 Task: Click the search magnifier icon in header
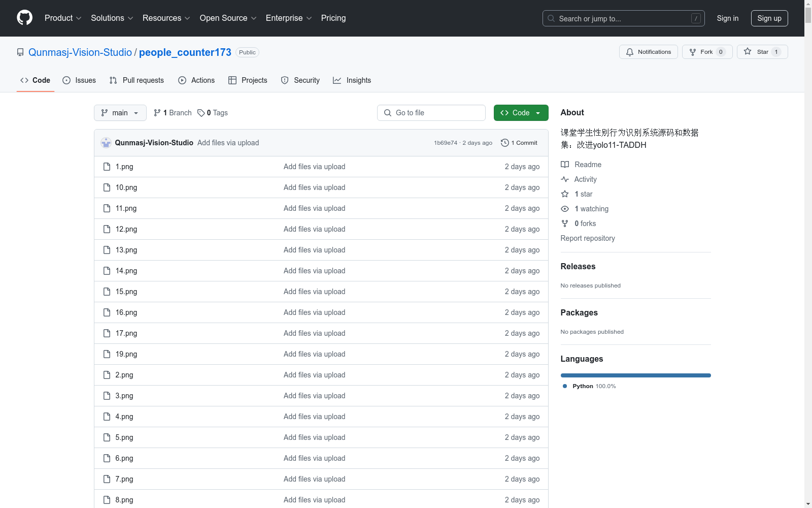[x=551, y=18]
